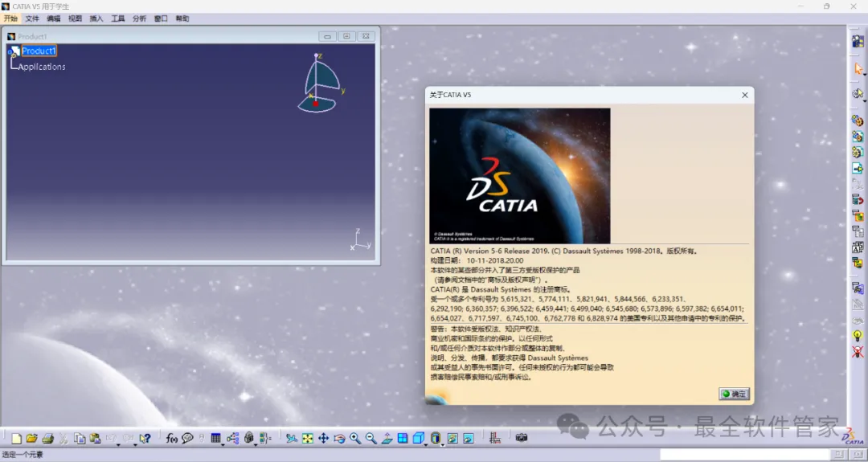
Task: Open the 编辑 menu
Action: [54, 18]
